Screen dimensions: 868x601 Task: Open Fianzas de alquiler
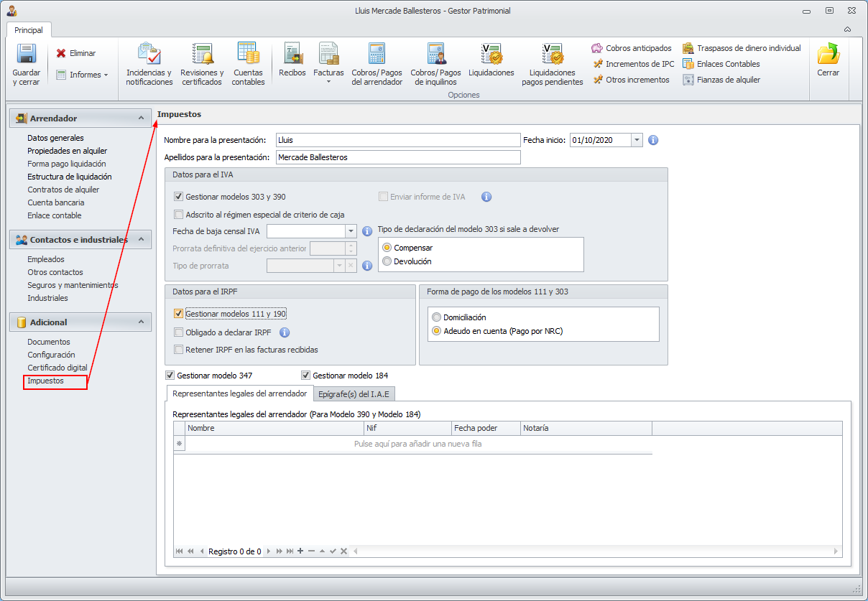pos(721,80)
